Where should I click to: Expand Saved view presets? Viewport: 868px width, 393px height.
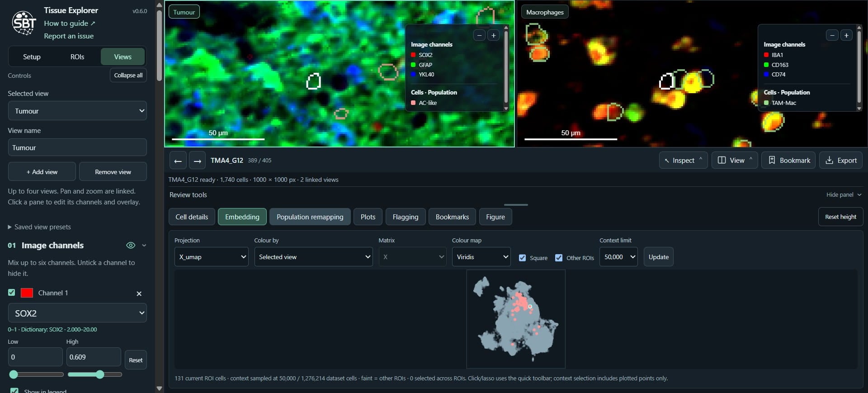39,227
